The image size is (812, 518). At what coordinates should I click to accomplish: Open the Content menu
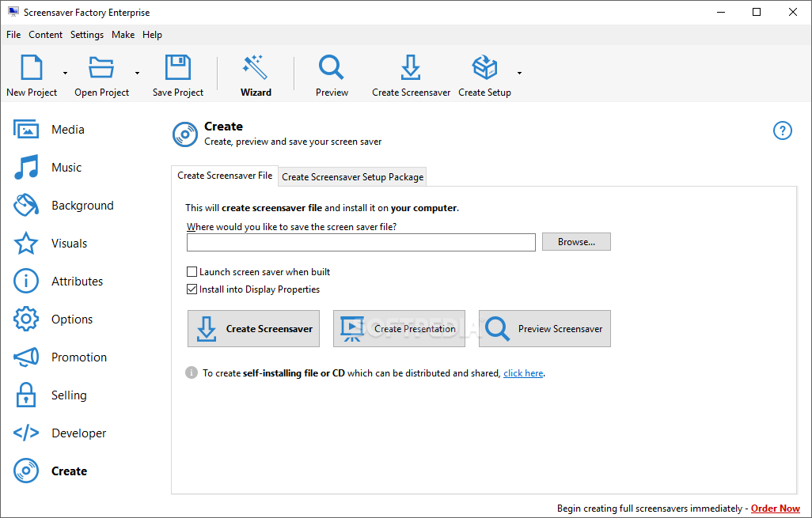(46, 35)
